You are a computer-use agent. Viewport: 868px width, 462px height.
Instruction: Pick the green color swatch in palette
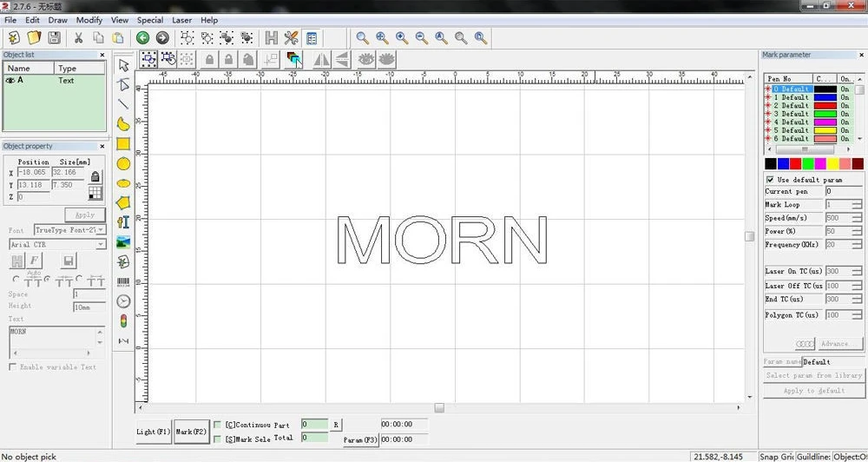[807, 164]
